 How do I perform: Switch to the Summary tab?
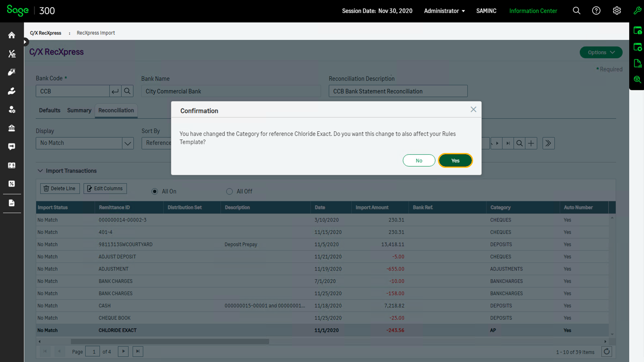coord(79,110)
